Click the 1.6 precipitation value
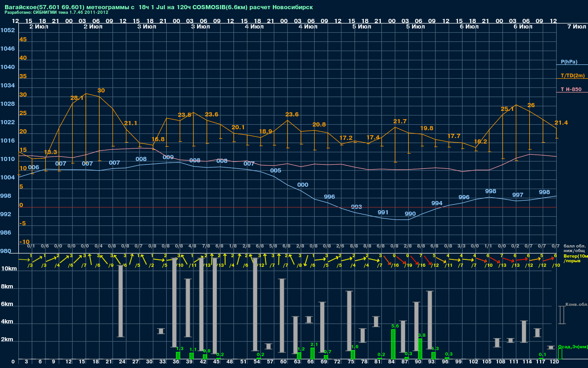This screenshot has width=588, height=368. click(x=355, y=346)
